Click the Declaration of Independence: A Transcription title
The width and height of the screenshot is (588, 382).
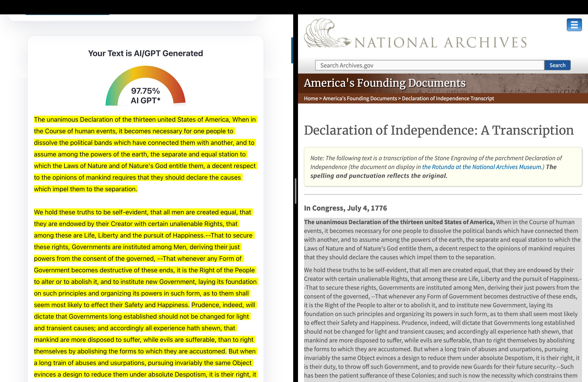(x=439, y=130)
